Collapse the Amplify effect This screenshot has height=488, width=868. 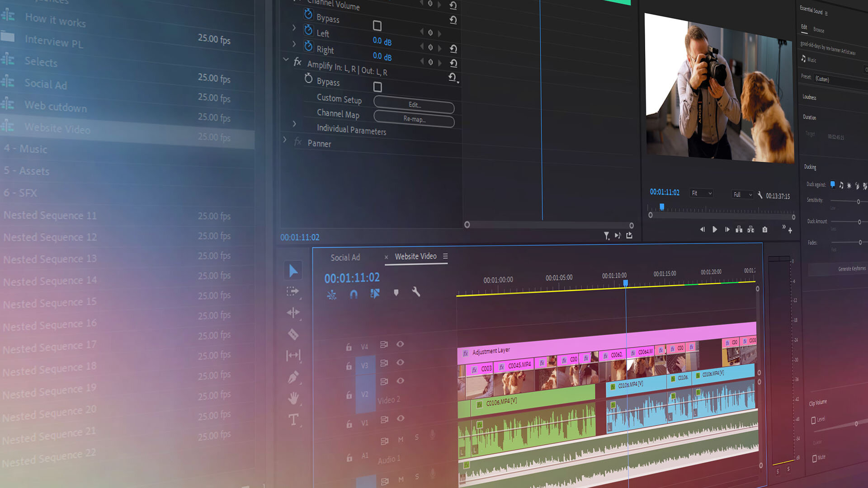pos(286,59)
